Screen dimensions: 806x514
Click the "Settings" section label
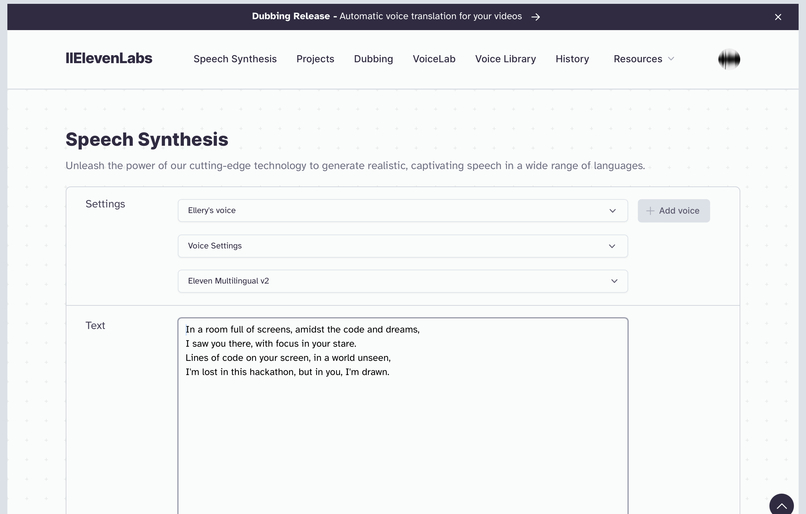105,204
